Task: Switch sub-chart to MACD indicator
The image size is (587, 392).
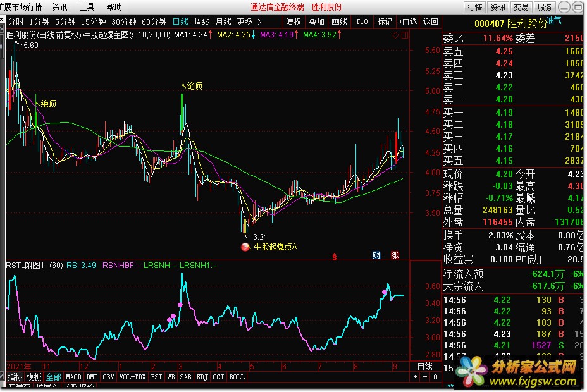Action: [73, 377]
